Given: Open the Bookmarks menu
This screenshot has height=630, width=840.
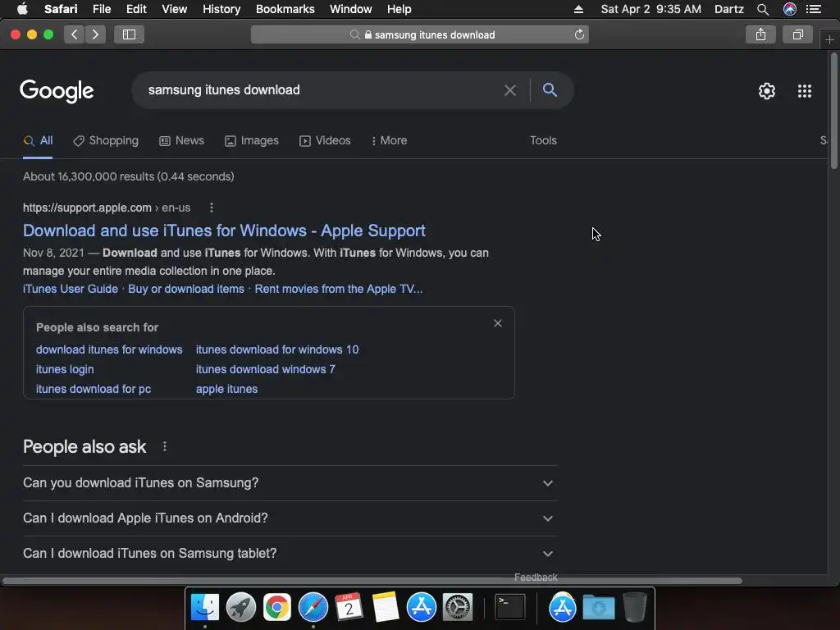Looking at the screenshot, I should click(x=285, y=9).
